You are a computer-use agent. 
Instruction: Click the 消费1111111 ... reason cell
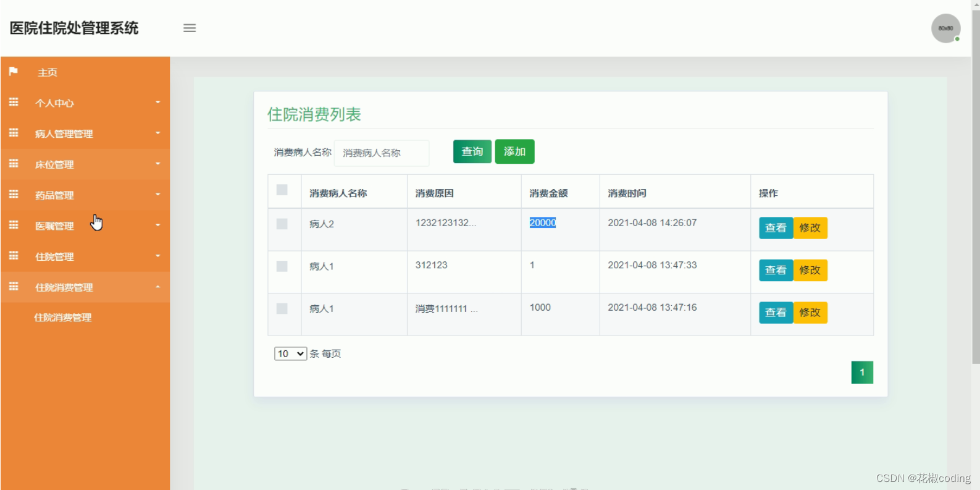click(x=446, y=308)
